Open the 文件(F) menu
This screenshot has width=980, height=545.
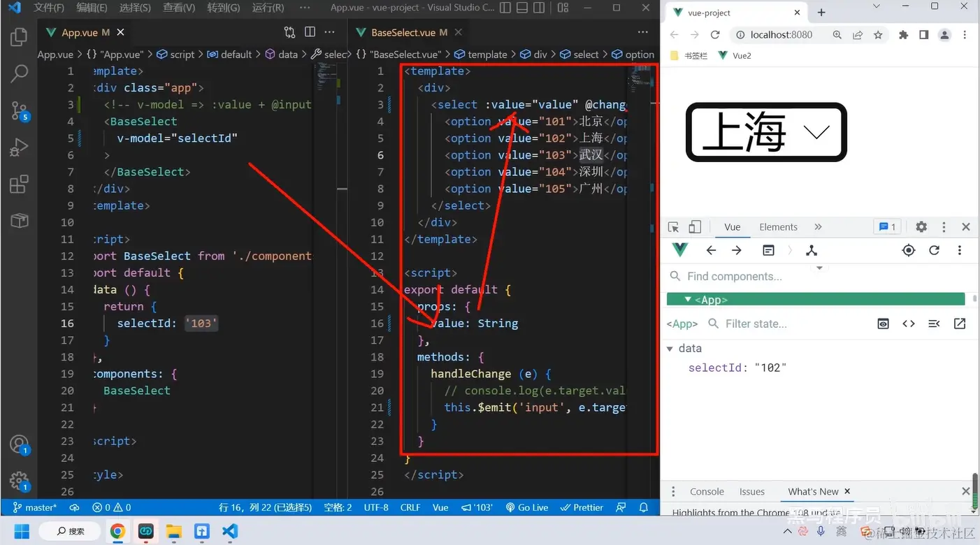(x=49, y=8)
